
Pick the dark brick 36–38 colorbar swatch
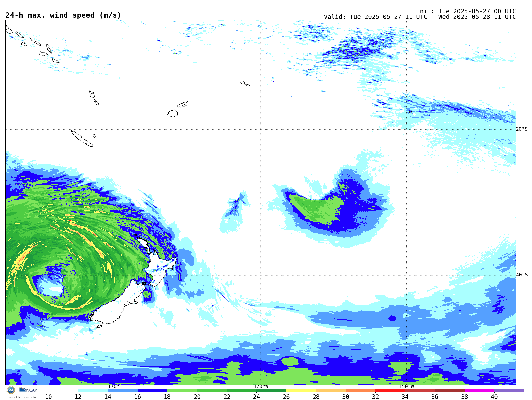450,391
